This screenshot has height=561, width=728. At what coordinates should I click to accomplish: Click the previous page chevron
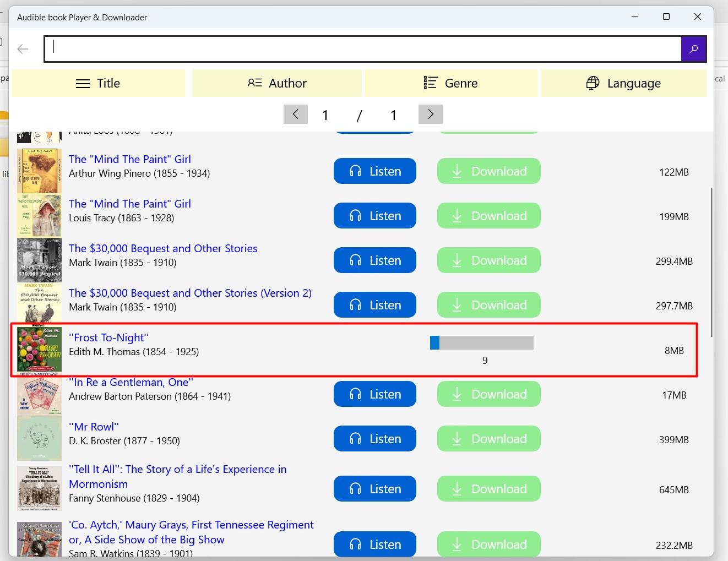tap(296, 114)
